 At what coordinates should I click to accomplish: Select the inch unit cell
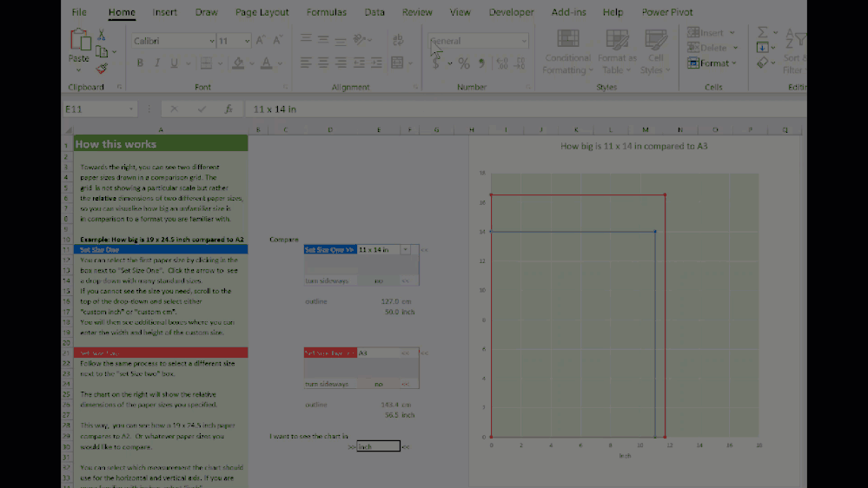point(378,446)
